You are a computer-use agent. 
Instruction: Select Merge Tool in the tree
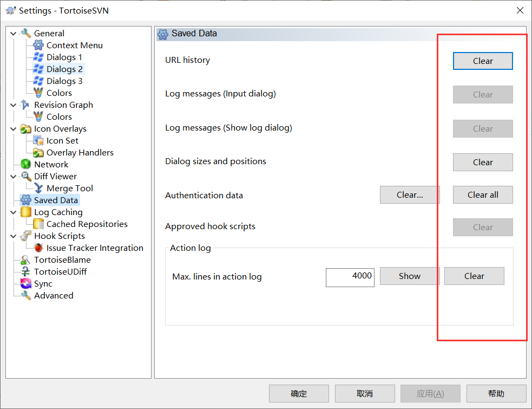coord(70,188)
